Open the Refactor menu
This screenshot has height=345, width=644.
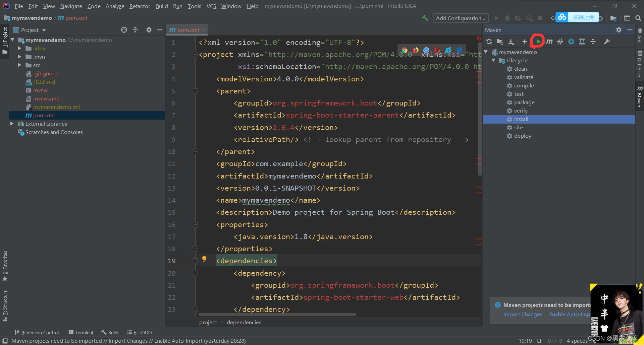coord(140,6)
